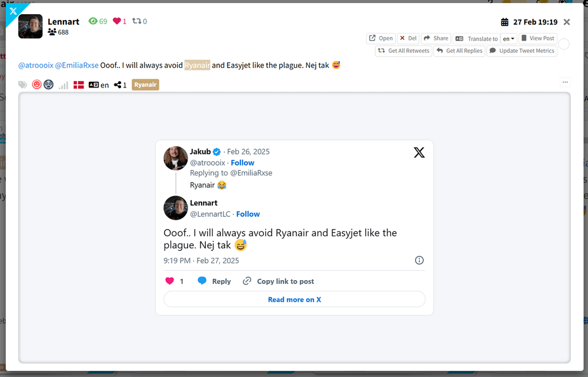Click Reply in embedded tweet
Viewport: 588px width, 377px height.
(x=214, y=281)
